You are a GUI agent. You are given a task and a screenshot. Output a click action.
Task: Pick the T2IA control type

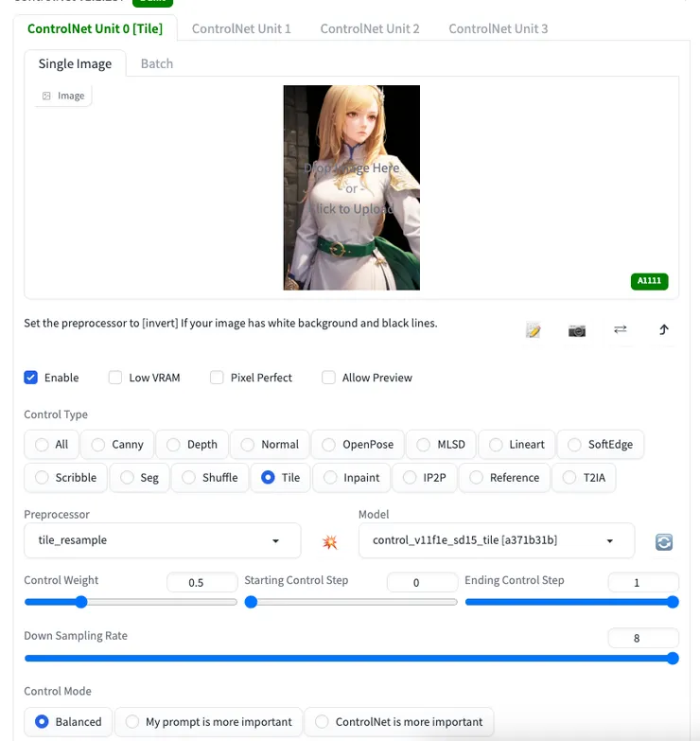point(584,478)
